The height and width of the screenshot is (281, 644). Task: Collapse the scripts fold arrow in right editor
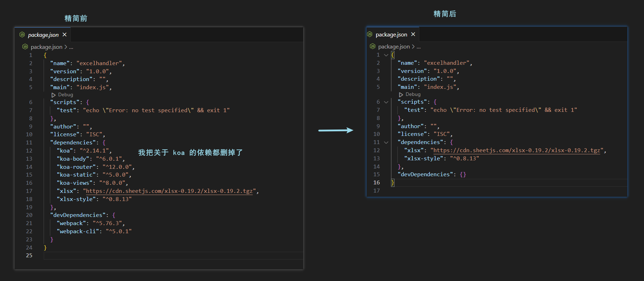(386, 102)
